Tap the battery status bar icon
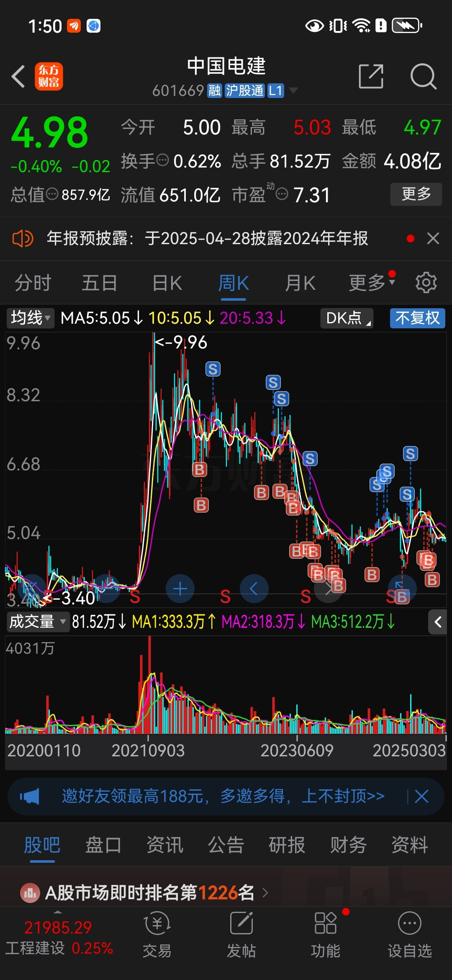The width and height of the screenshot is (452, 980). point(407,26)
